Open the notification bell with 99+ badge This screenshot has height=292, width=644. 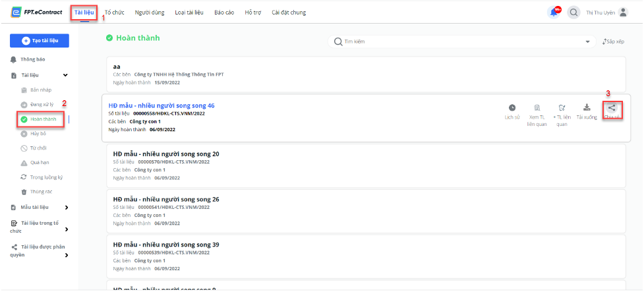tap(554, 13)
